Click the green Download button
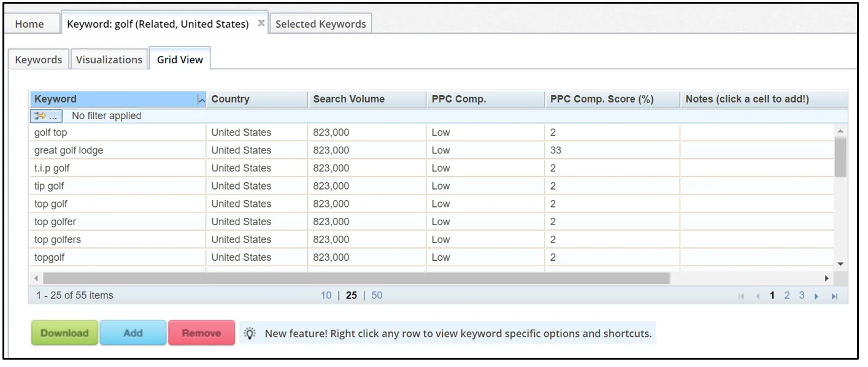 click(64, 333)
